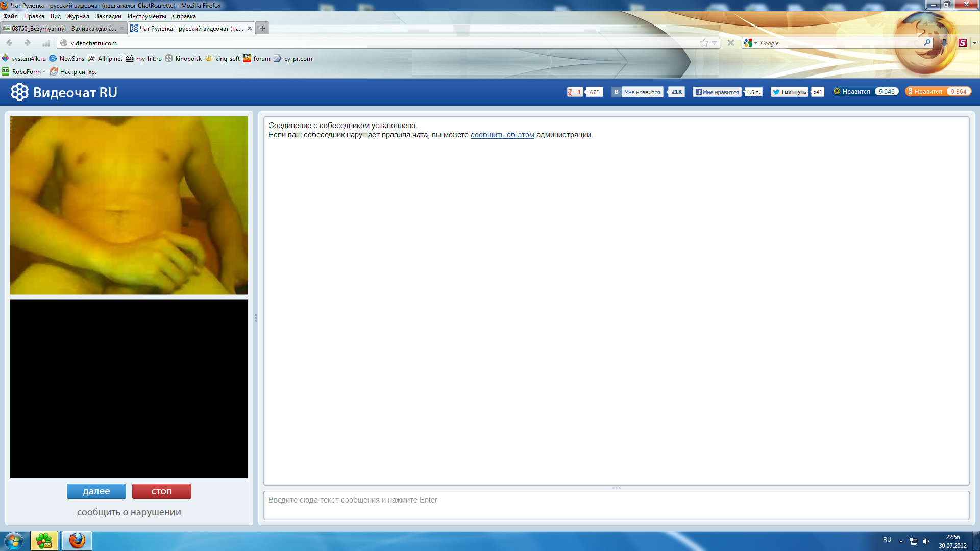
Task: Open the RoboForm dropdown
Action: pyautogui.click(x=26, y=72)
